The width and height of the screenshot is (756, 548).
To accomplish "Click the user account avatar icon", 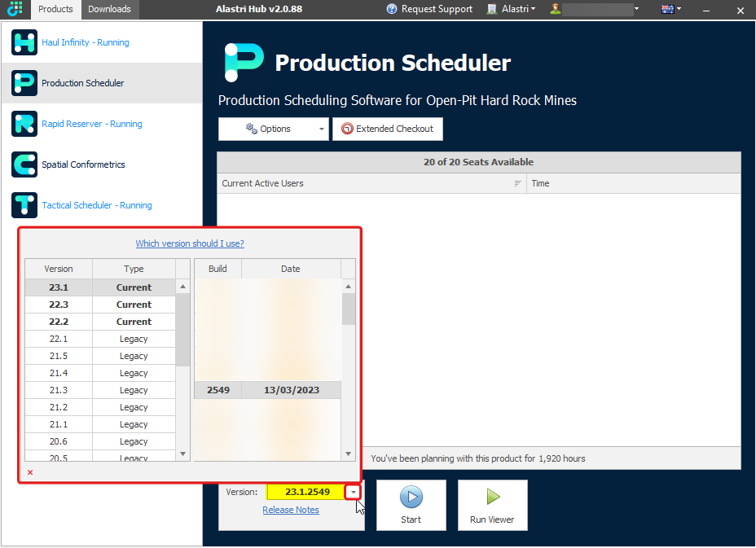I will click(555, 9).
